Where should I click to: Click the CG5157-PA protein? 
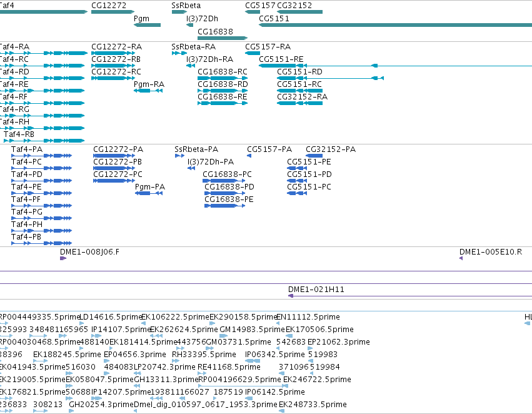pos(249,156)
